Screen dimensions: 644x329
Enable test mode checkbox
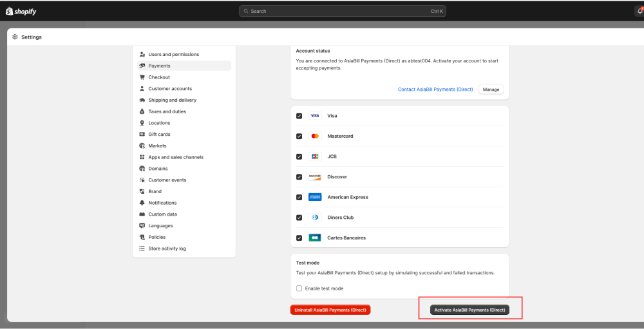coord(299,288)
